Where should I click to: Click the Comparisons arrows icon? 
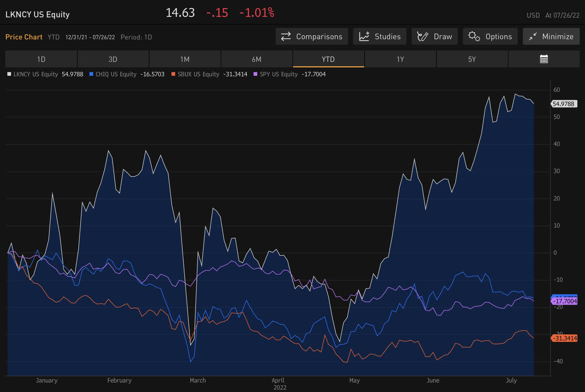pos(286,37)
